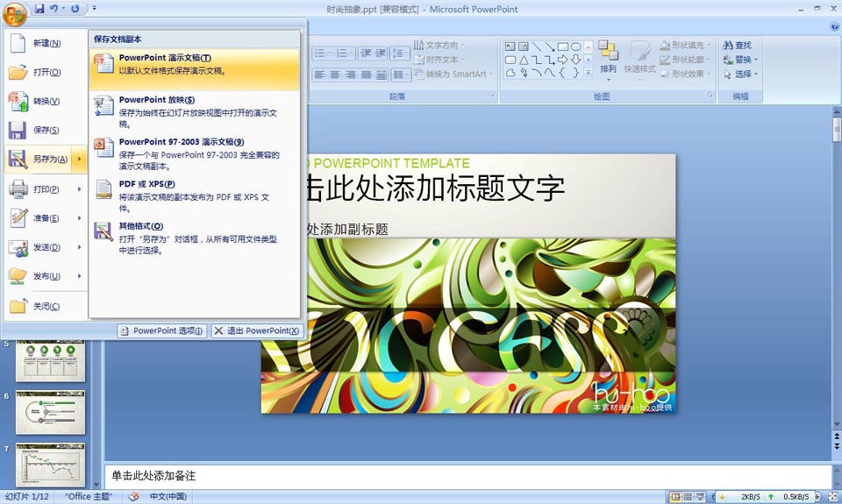Select slide 6 thumbnail
This screenshot has height=504, width=842.
click(x=51, y=412)
